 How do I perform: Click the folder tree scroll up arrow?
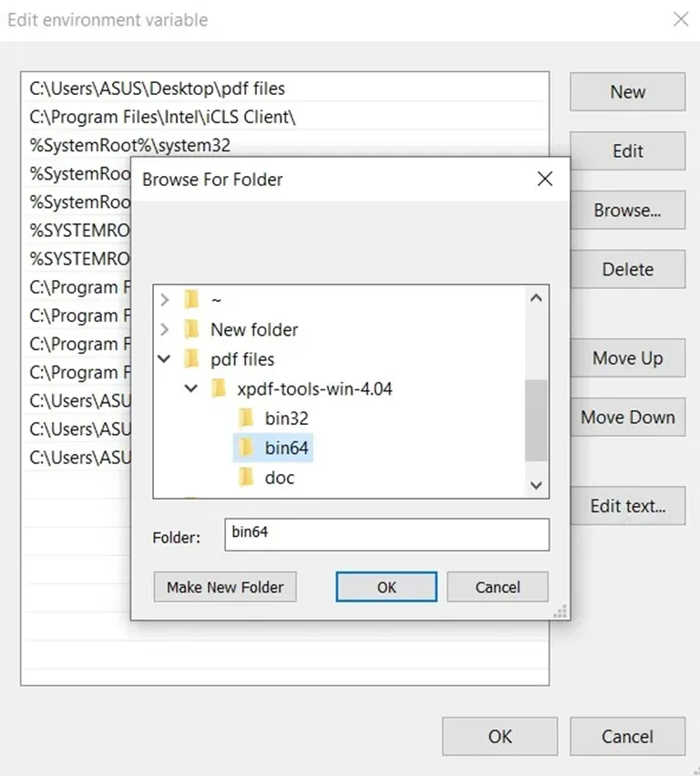point(536,298)
